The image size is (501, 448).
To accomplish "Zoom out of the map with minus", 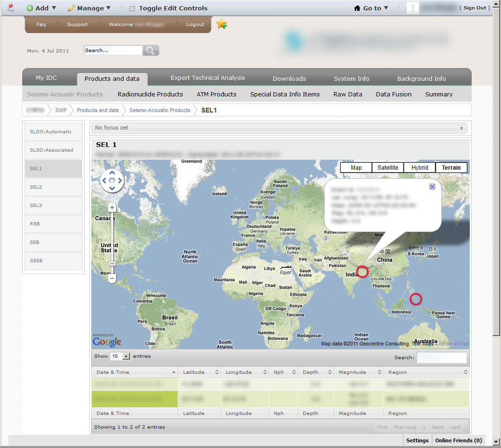I will [x=112, y=278].
